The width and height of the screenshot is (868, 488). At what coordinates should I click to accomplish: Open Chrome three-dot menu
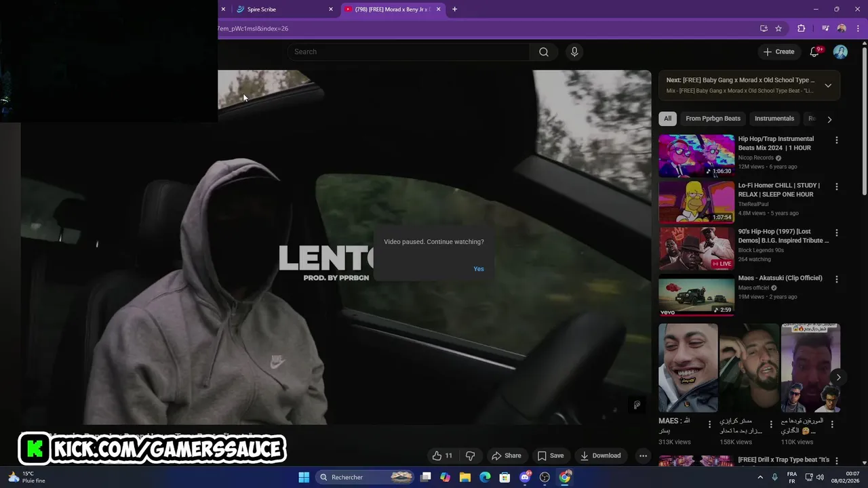[x=858, y=28]
